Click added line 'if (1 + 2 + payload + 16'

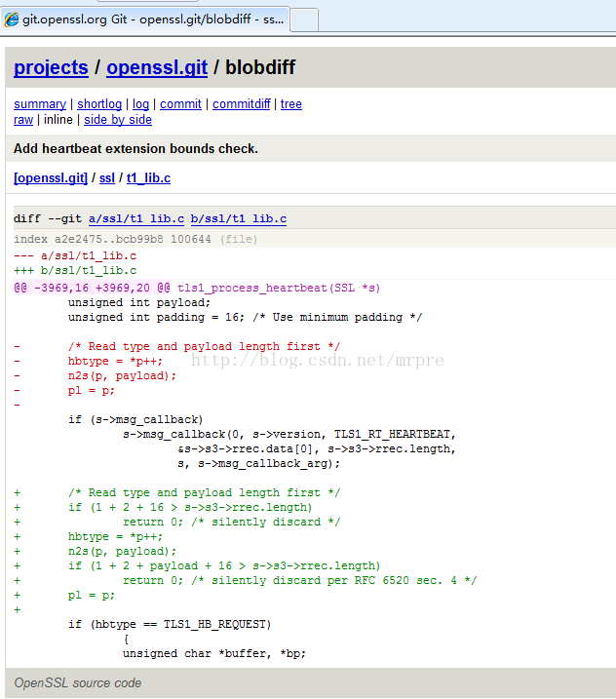pyautogui.click(x=224, y=565)
